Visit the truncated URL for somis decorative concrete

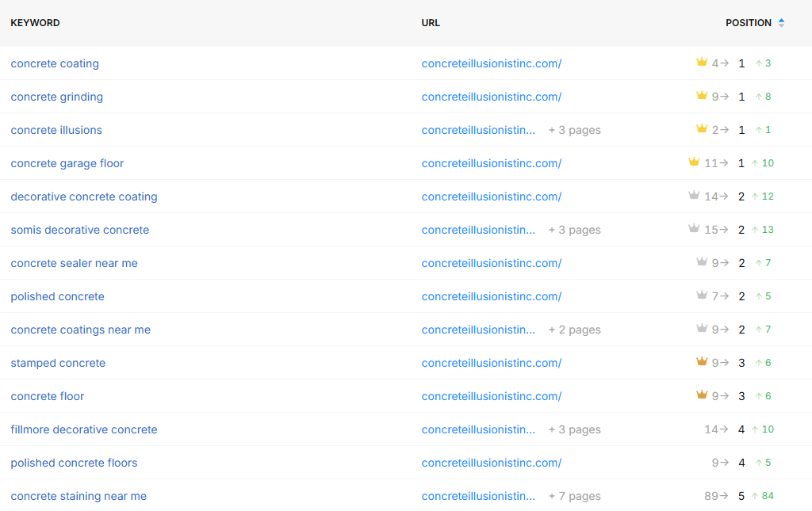pyautogui.click(x=478, y=230)
